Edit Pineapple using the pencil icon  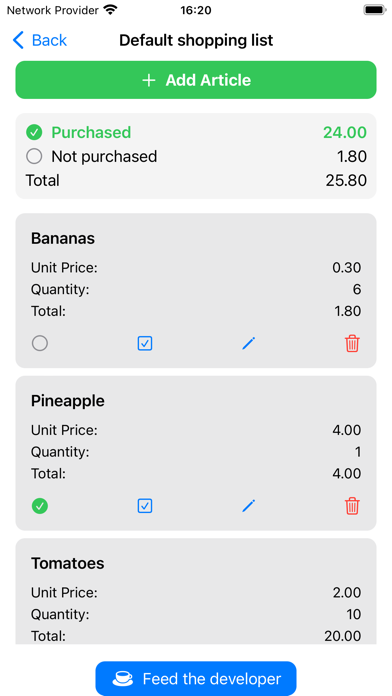click(x=249, y=506)
